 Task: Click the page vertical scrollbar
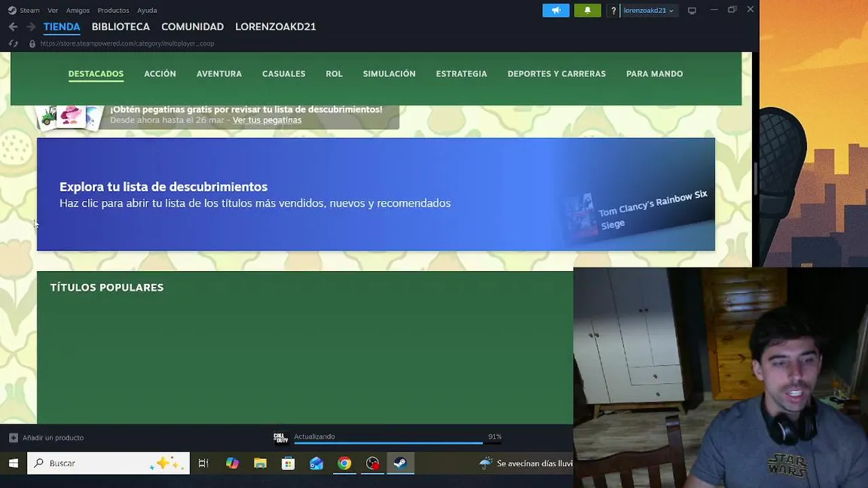756,180
